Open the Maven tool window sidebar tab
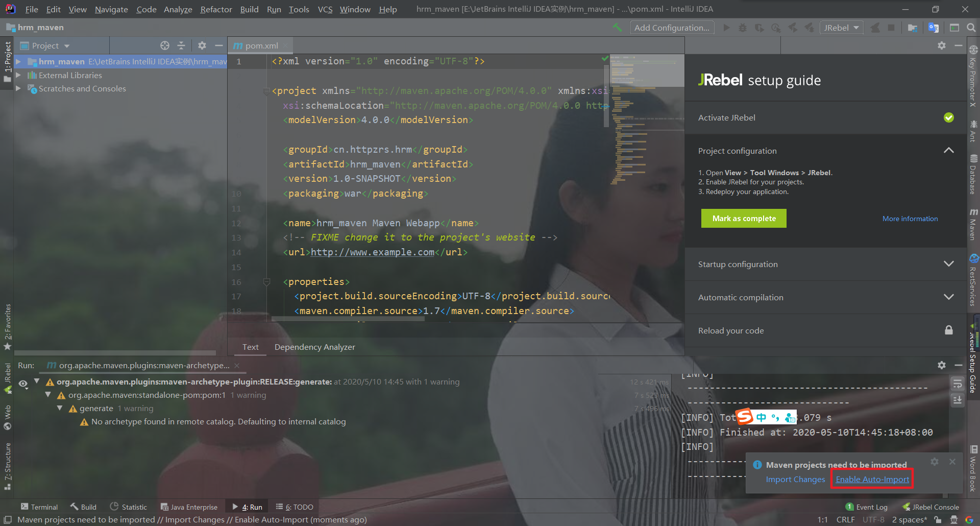The image size is (980, 526). (973, 224)
